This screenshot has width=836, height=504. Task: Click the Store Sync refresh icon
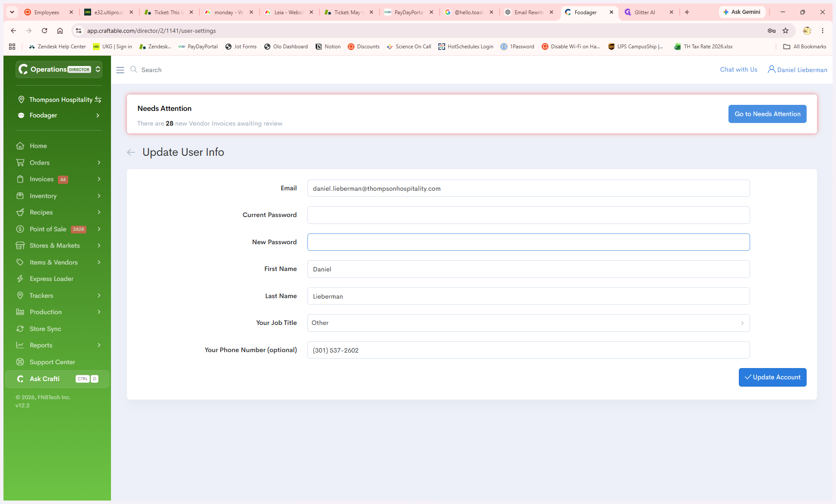pyautogui.click(x=20, y=329)
